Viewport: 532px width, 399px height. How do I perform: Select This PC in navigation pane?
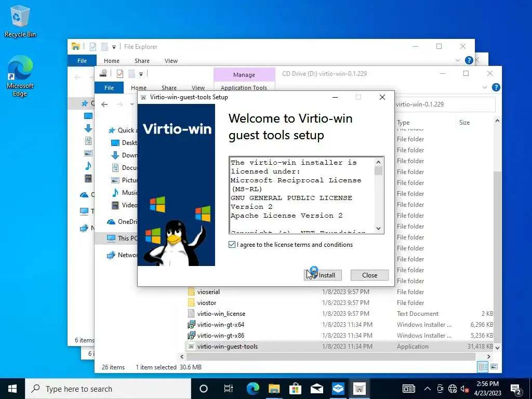(x=123, y=238)
